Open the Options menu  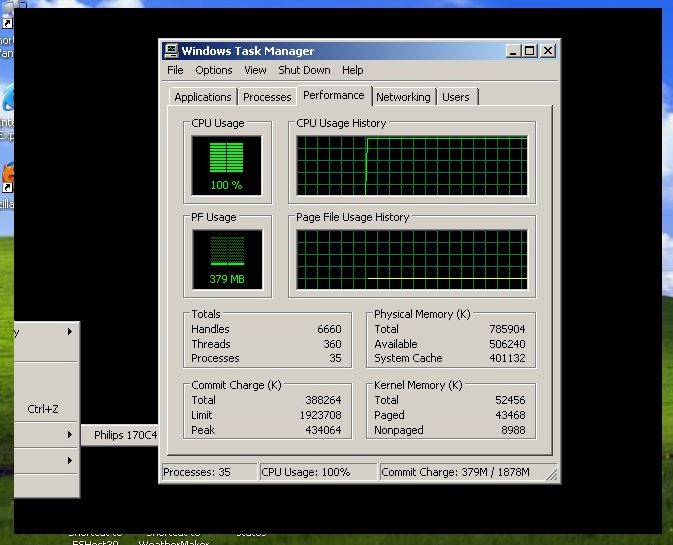pos(213,70)
